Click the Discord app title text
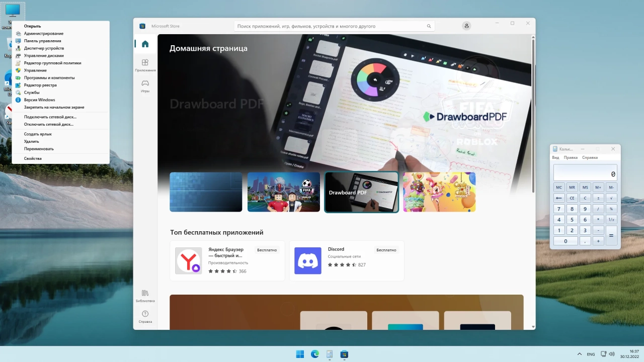644x362 pixels. (336, 249)
